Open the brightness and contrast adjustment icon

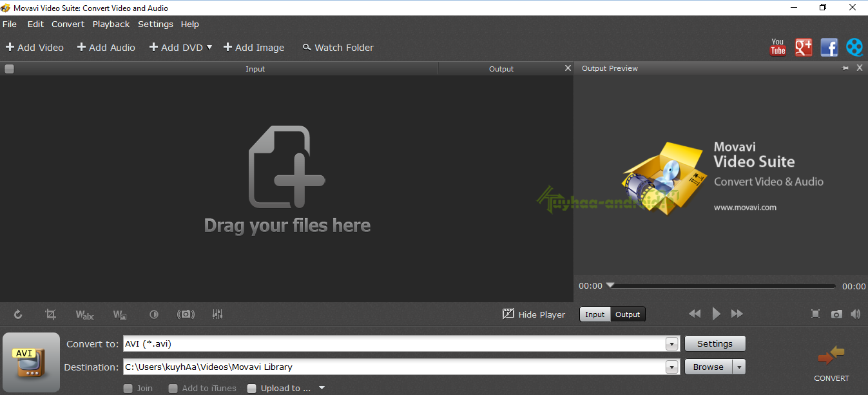[154, 314]
